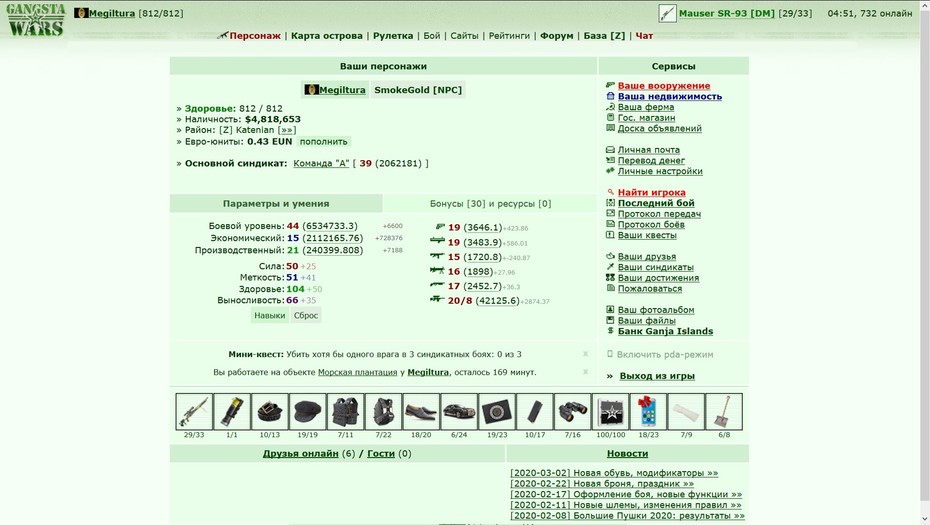
Task: Select gift phone item 18/23
Action: pyautogui.click(x=648, y=411)
